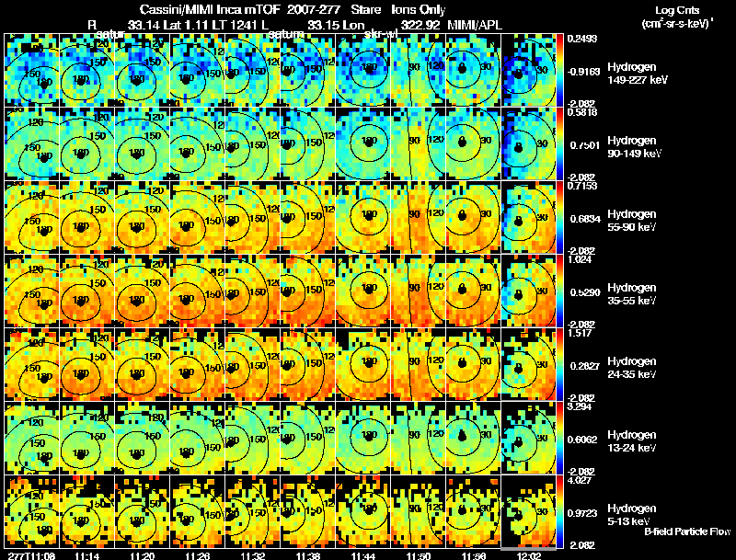The width and height of the screenshot is (736, 560).
Task: Click the 322.92 longitude value
Action: 420,25
